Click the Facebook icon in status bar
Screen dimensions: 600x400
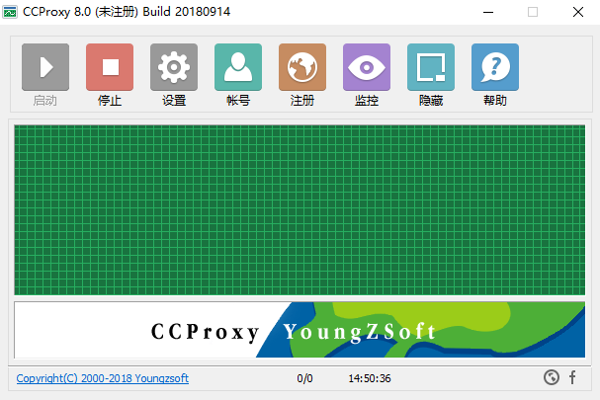coord(573,378)
